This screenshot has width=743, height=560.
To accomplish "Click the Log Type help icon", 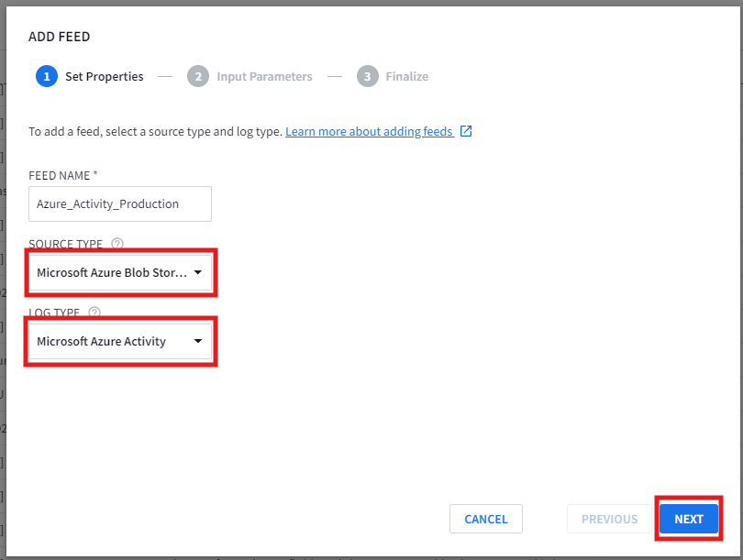I will [94, 312].
